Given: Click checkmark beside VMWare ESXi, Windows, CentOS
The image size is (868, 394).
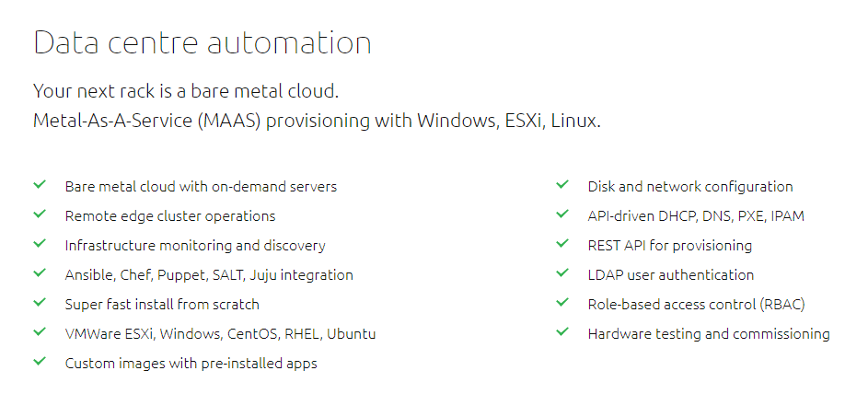Looking at the screenshot, I should point(40,332).
